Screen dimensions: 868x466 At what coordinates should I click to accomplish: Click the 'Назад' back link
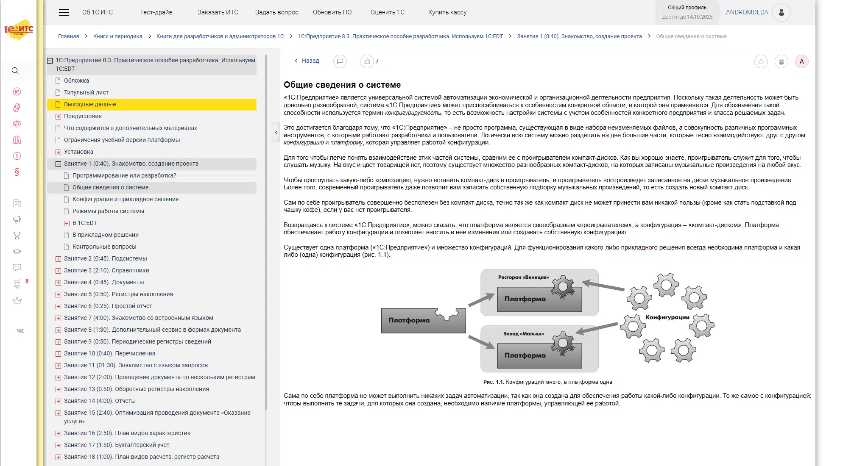(x=310, y=61)
